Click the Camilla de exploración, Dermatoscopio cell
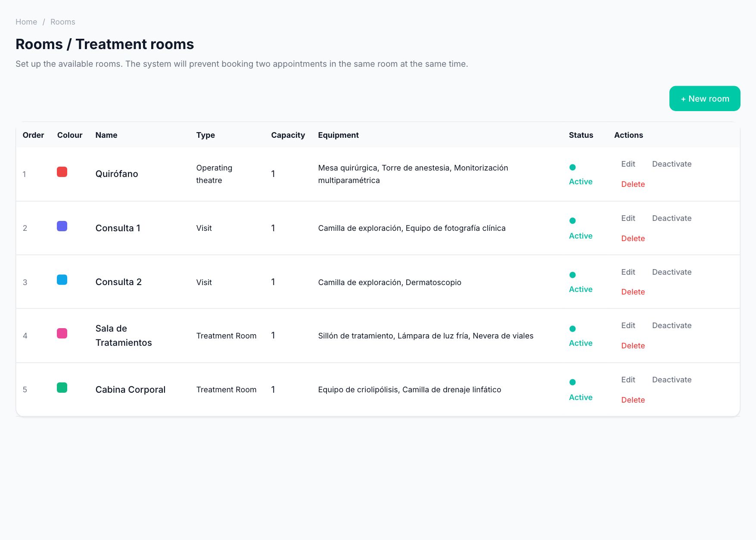 click(x=389, y=282)
